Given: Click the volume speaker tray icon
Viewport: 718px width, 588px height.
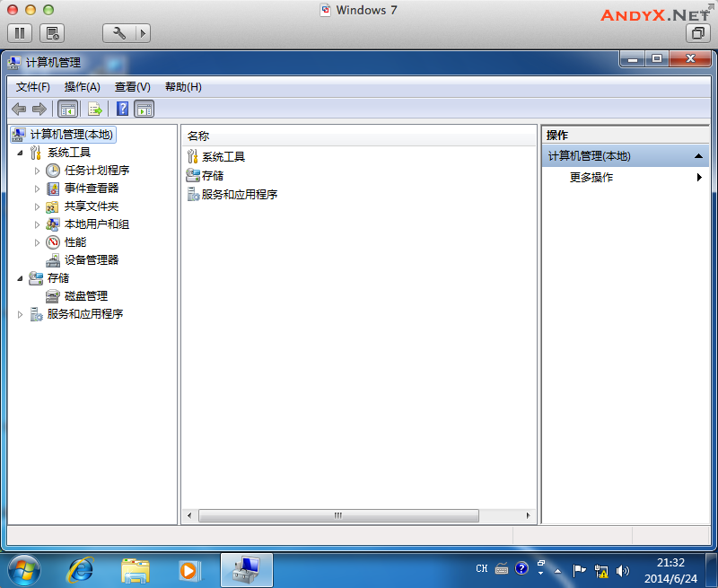Looking at the screenshot, I should (622, 571).
